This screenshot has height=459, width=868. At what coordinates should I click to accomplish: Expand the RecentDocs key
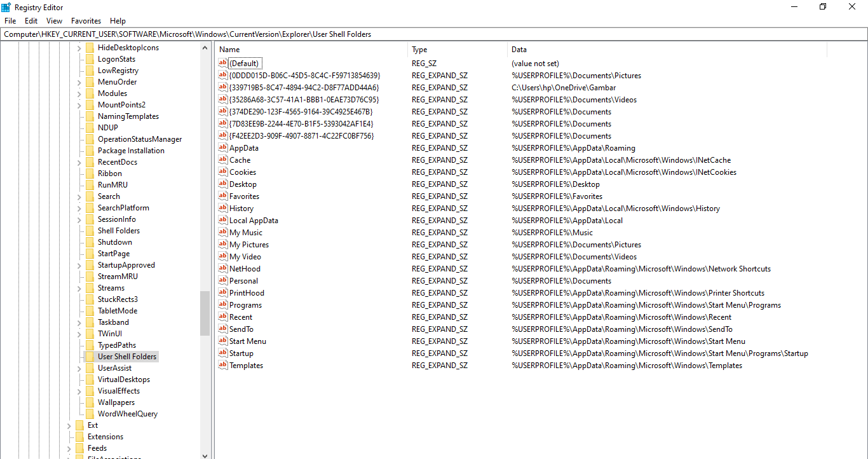click(x=79, y=162)
